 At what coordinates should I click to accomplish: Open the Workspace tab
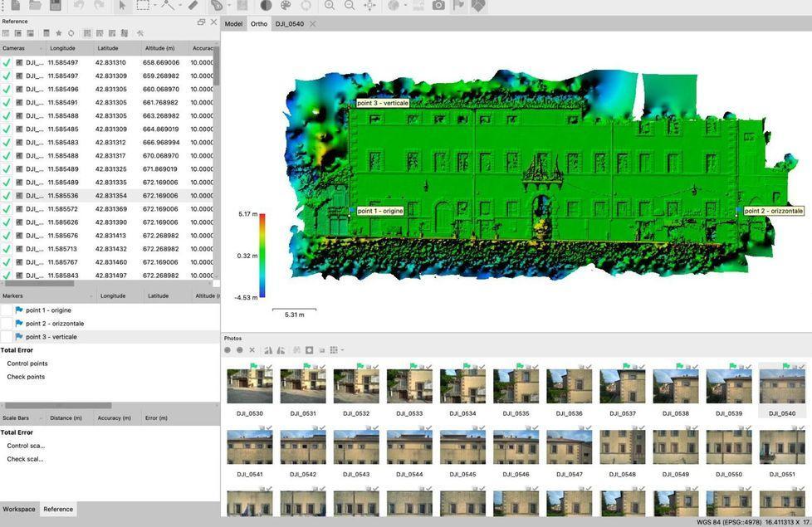coord(19,509)
